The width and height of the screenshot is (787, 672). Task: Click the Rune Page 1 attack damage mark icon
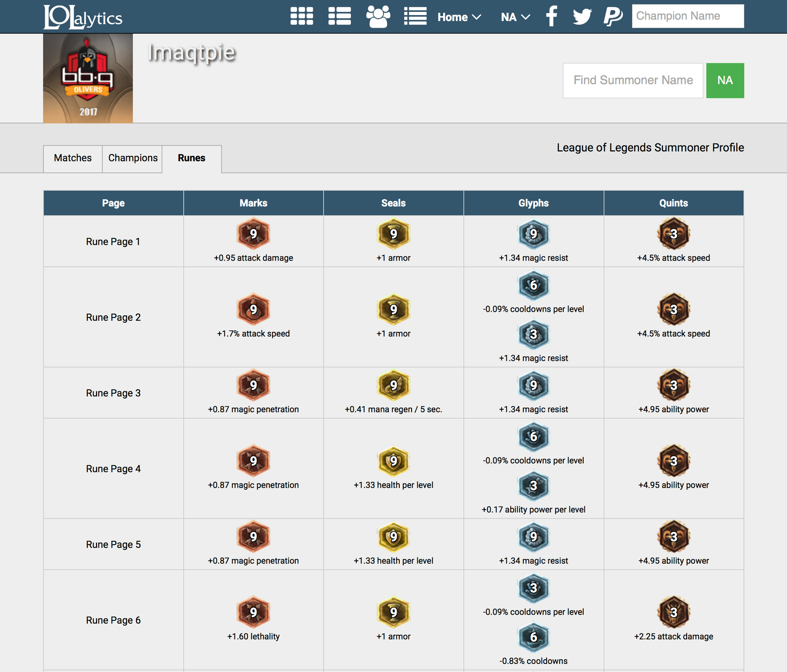pyautogui.click(x=253, y=233)
